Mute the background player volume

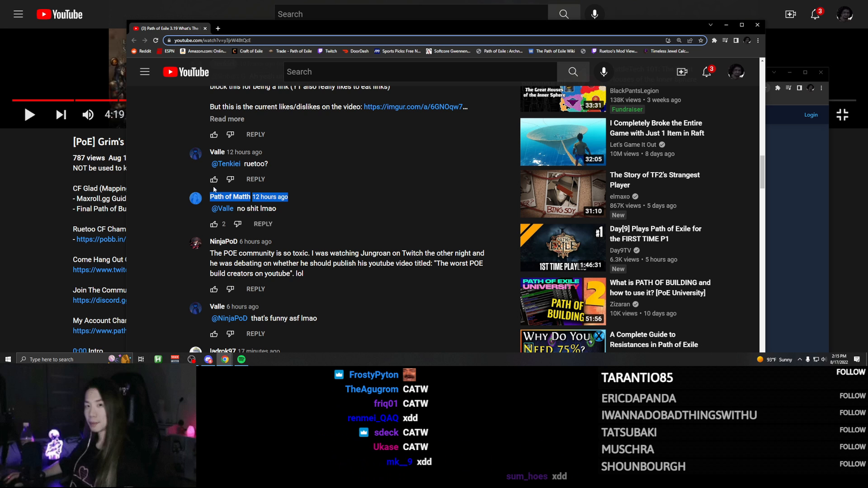tap(88, 114)
